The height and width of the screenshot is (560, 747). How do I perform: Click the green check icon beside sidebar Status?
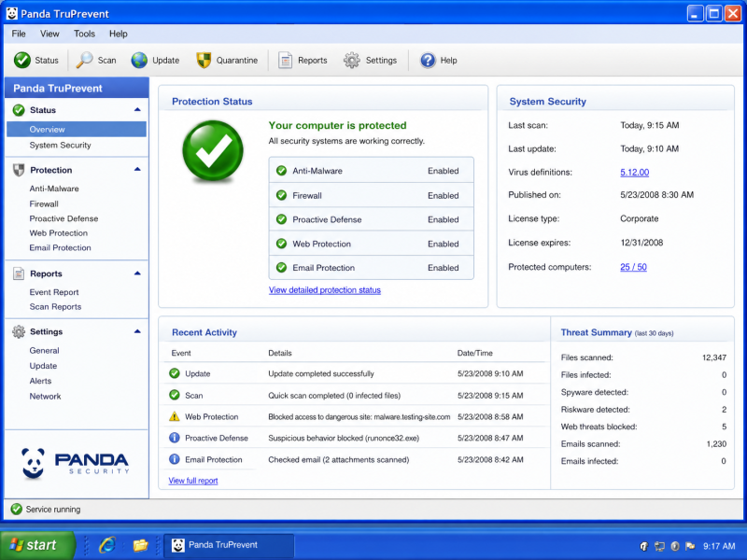point(19,110)
